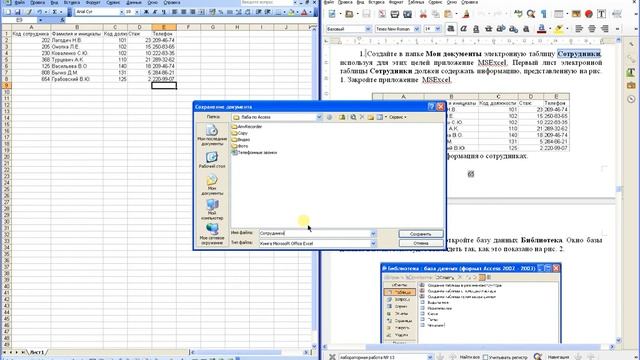
Task: Open the file type dropdown arrow
Action: click(x=373, y=243)
